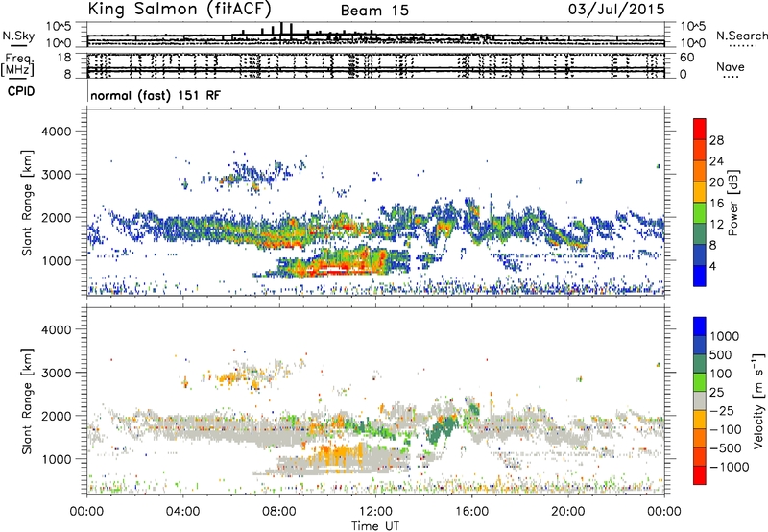Click the "18" frequency axis tick
768x532 pixels.
[64, 58]
